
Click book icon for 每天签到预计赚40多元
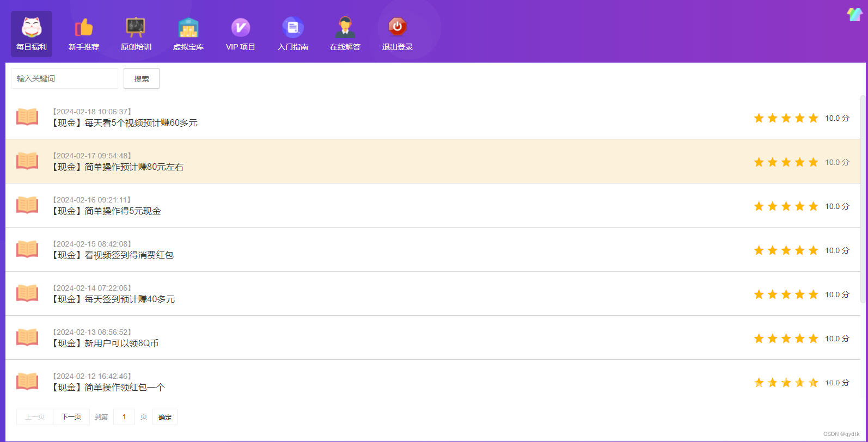27,293
